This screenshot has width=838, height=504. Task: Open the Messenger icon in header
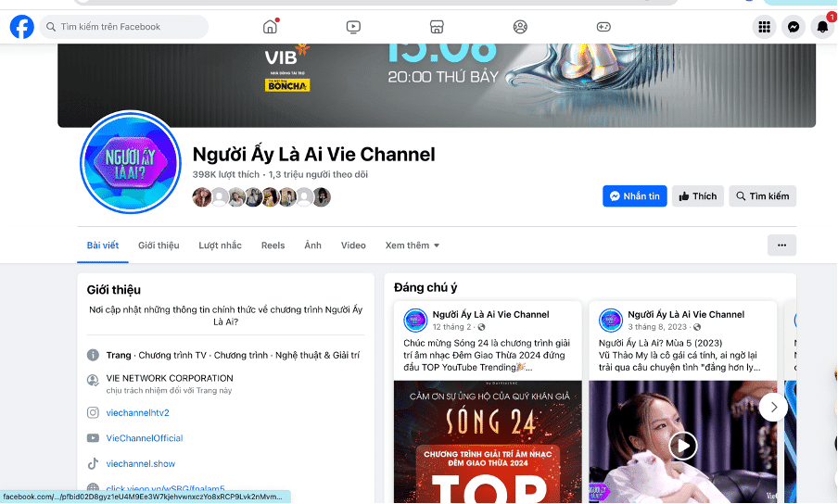click(794, 27)
